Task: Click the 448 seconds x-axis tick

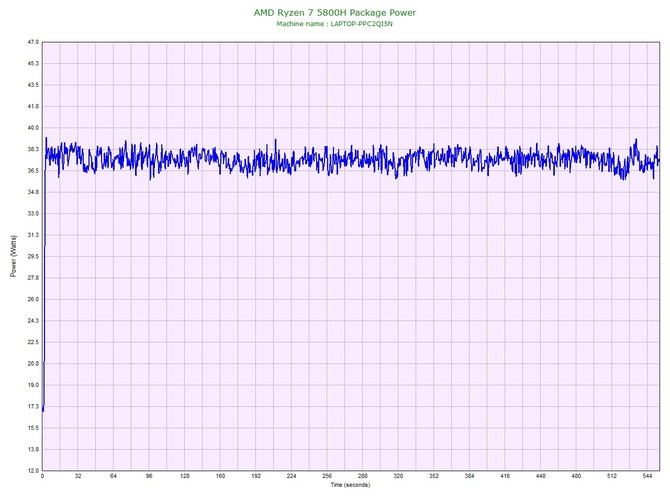Action: click(541, 476)
